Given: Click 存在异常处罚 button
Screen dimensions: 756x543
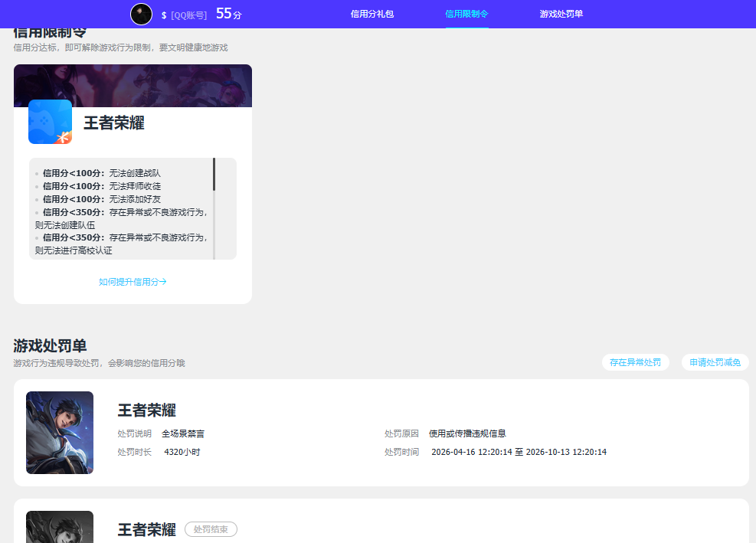Looking at the screenshot, I should point(636,362).
